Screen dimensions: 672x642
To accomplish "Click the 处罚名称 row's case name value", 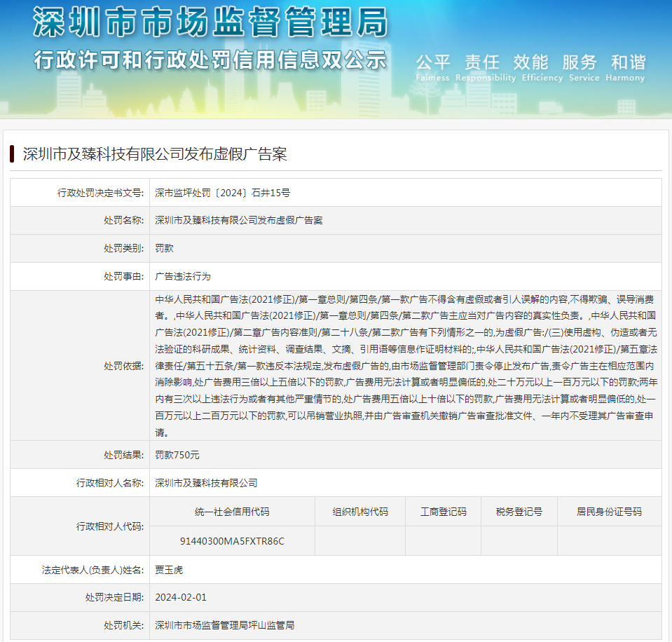I will 238,220.
